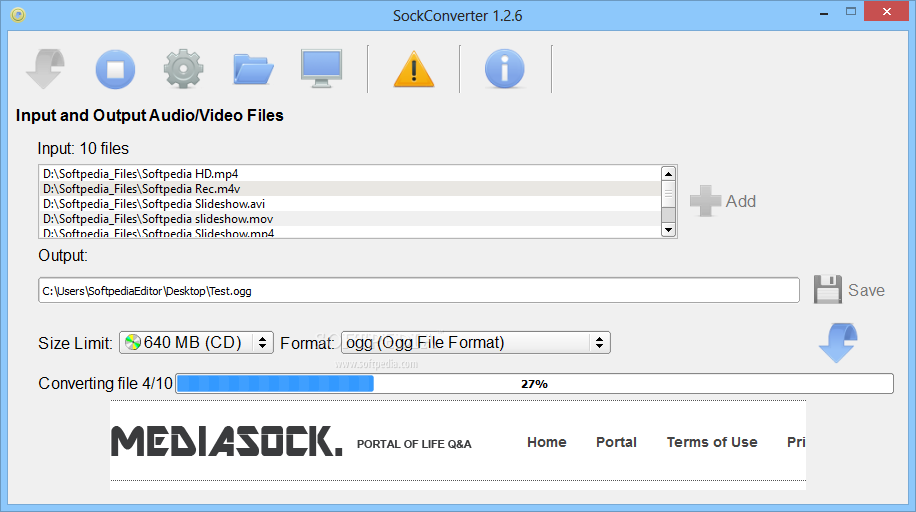Open settings via the gear icon
The height and width of the screenshot is (512, 916).
183,69
